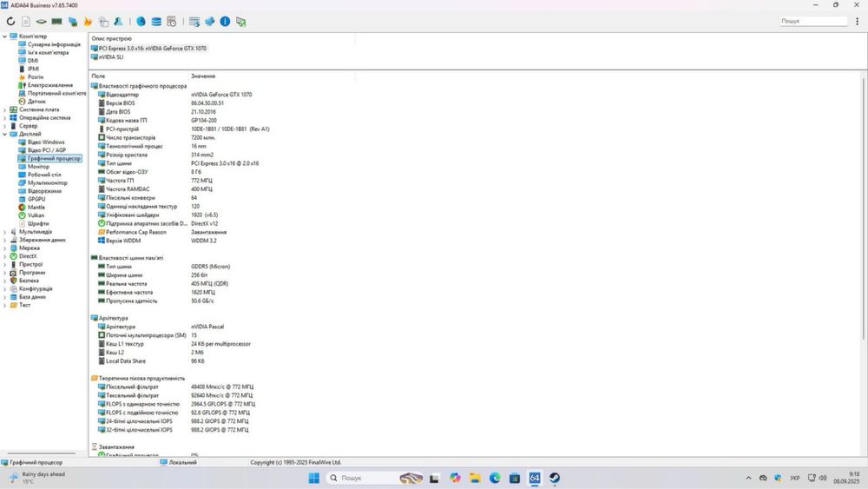The image size is (868, 489).
Task: Open Робочий стіл tree item
Action: pyautogui.click(x=44, y=175)
